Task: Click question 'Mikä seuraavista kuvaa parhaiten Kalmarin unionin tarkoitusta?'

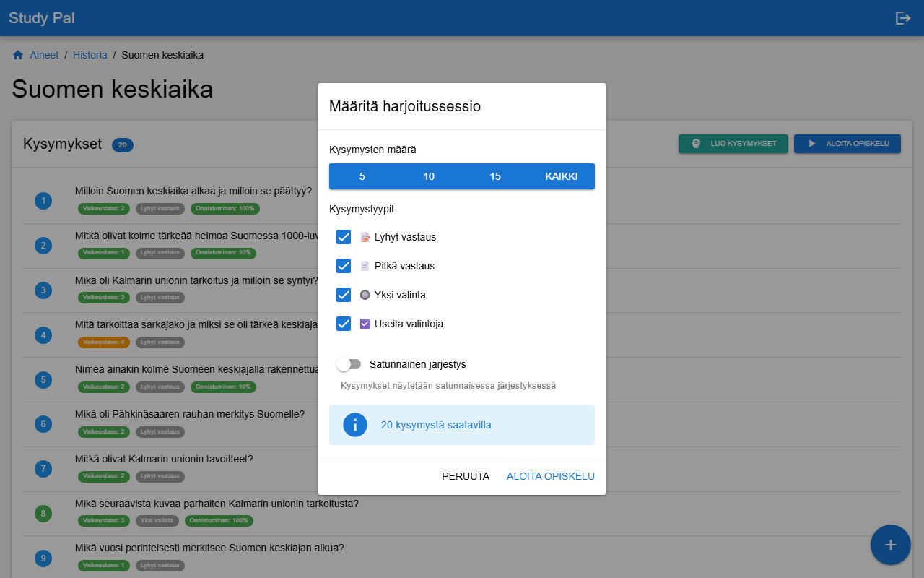Action: (x=217, y=504)
